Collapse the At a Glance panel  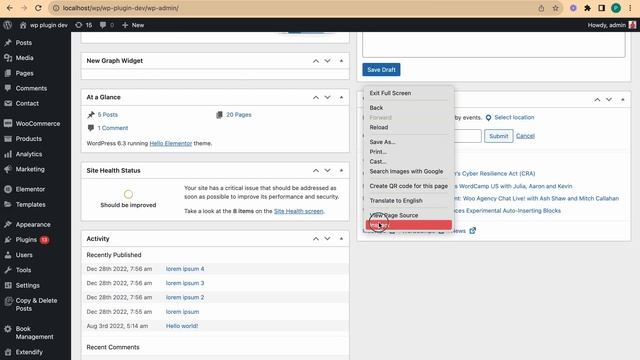tap(341, 98)
